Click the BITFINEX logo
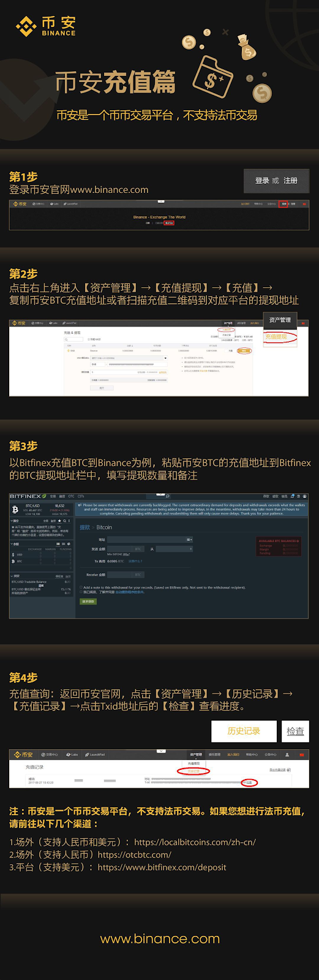The width and height of the screenshot is (319, 980). 27,496
